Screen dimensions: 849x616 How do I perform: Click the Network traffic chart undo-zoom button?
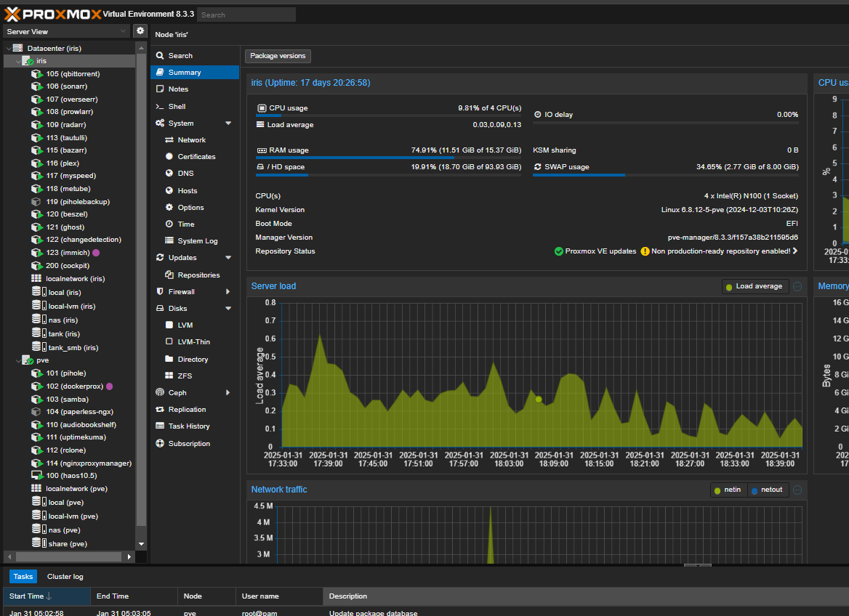coord(797,490)
